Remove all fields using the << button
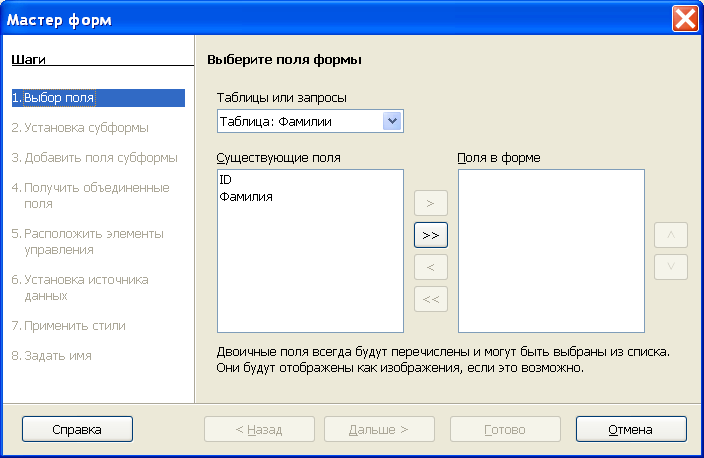The image size is (704, 458). pos(431,299)
